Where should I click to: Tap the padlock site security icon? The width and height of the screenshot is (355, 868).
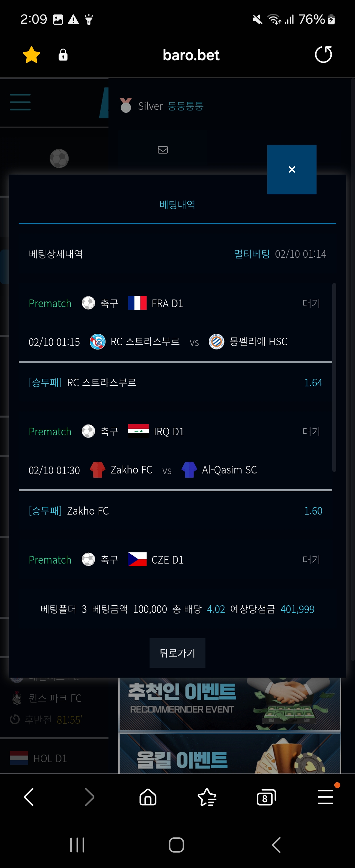[x=63, y=55]
